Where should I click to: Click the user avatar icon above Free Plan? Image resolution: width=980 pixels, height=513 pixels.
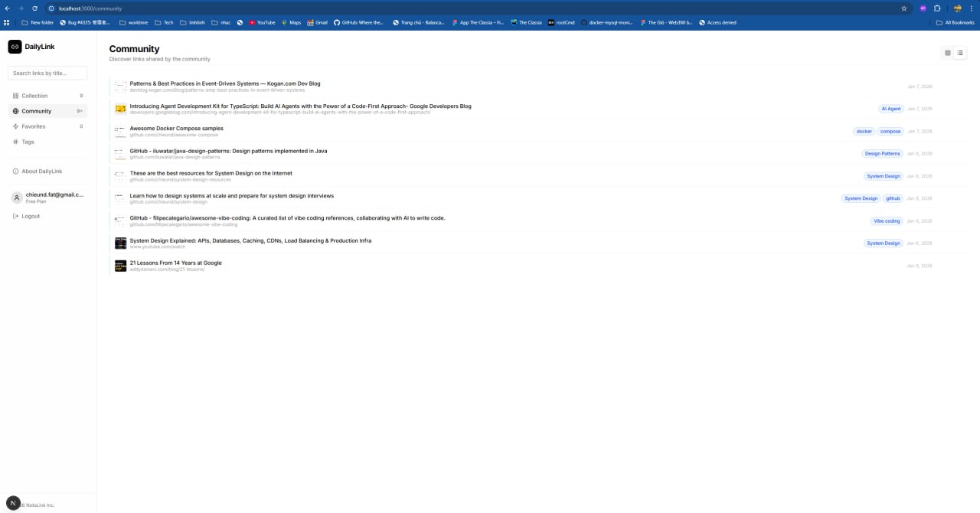click(x=17, y=197)
